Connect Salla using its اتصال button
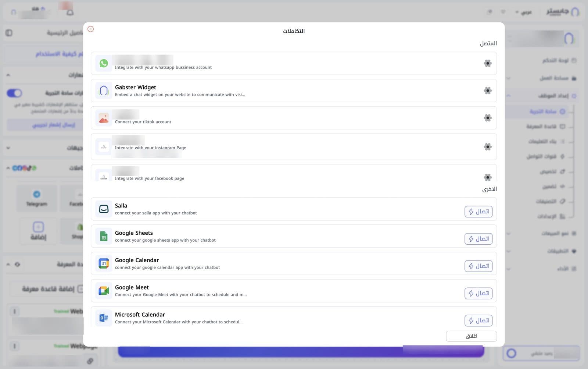The width and height of the screenshot is (588, 369). (x=478, y=212)
